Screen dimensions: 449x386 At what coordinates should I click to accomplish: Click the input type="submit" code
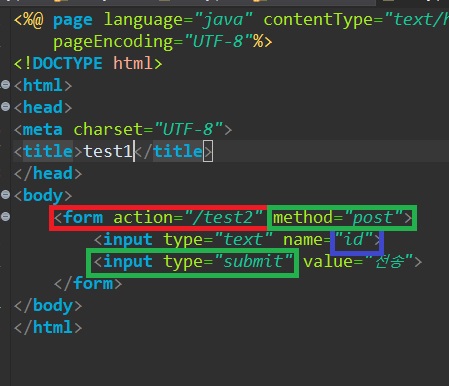[x=193, y=262]
